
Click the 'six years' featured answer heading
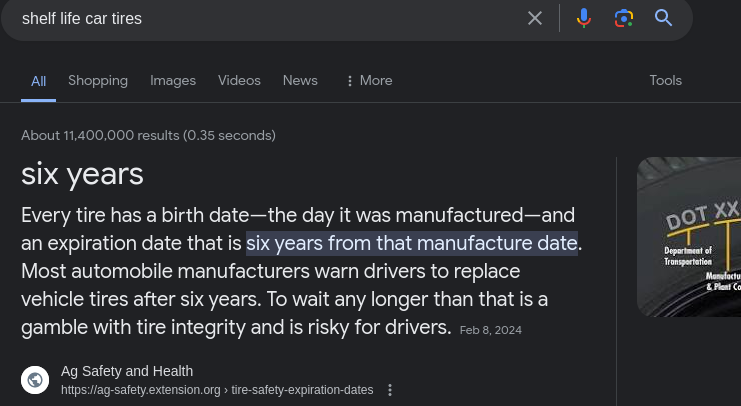pos(82,174)
